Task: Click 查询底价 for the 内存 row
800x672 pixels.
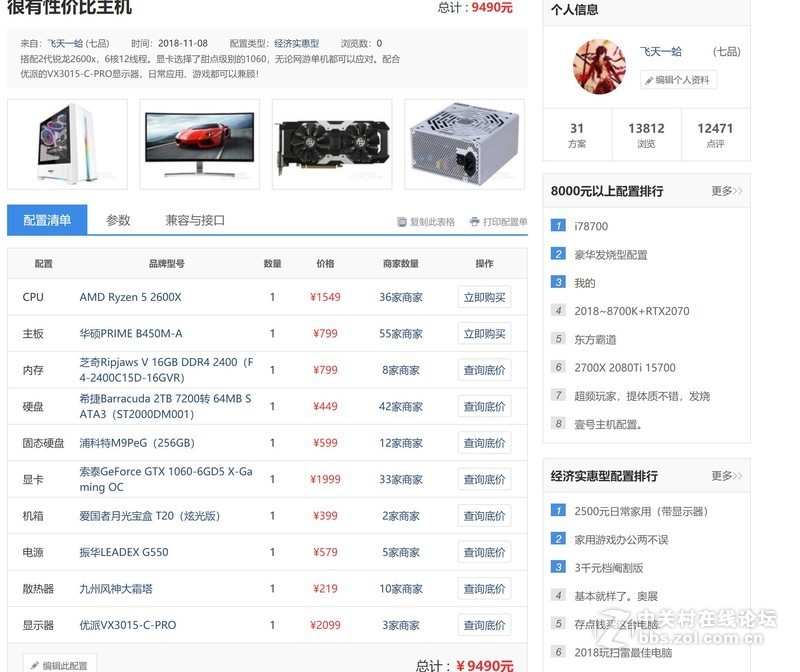Action: point(484,370)
